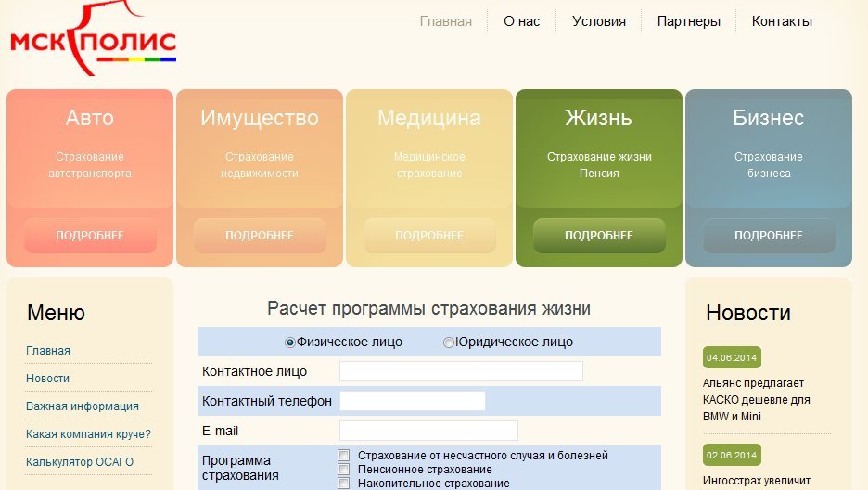Navigate to Партнеры in top menu
Image resolution: width=868 pixels, height=490 pixels.
[x=688, y=21]
